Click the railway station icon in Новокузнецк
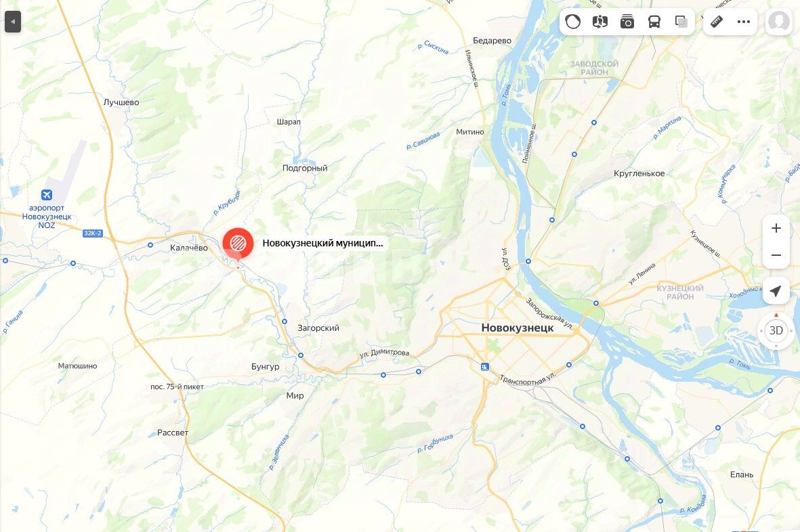Image resolution: width=800 pixels, height=532 pixels. [x=485, y=366]
